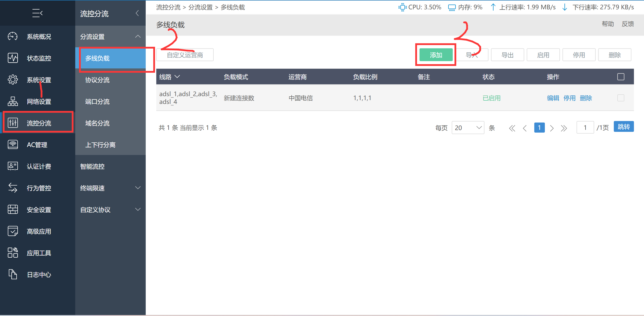Open 系统概况 dashboard icon

tap(13, 36)
